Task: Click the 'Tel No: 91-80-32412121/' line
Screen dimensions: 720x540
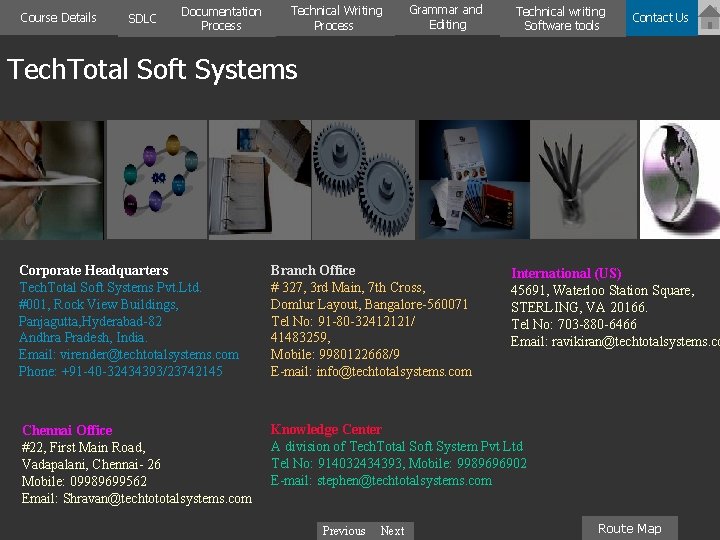Action: click(343, 321)
